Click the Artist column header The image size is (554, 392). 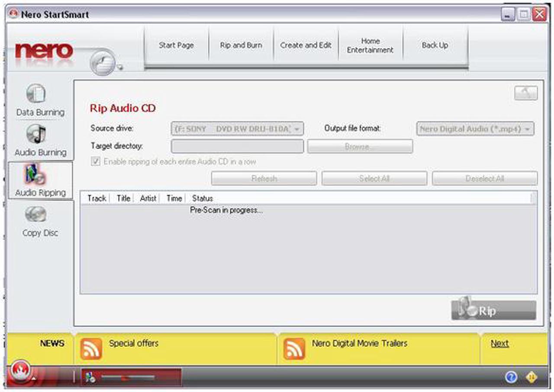coord(148,198)
